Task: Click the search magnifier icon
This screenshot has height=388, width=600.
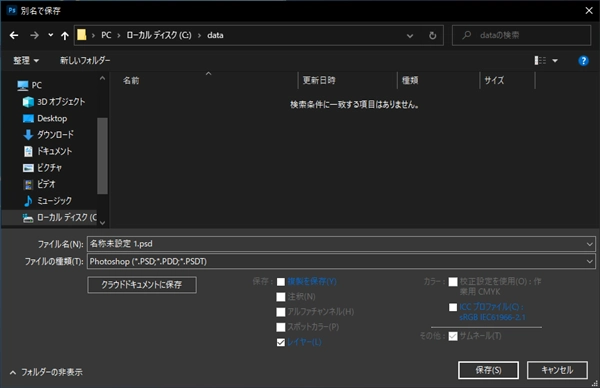Action: click(466, 35)
